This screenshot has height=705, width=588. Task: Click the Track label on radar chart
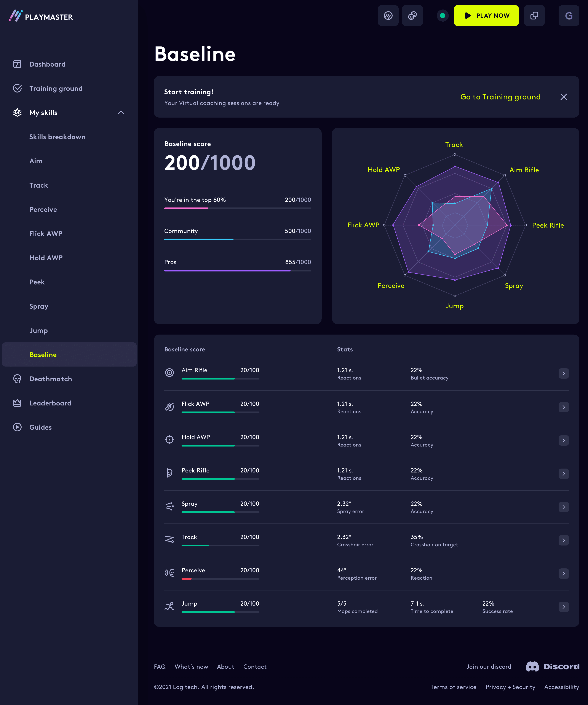[x=454, y=145]
